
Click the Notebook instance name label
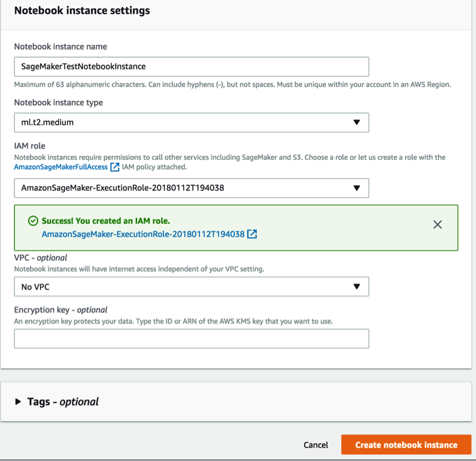61,47
